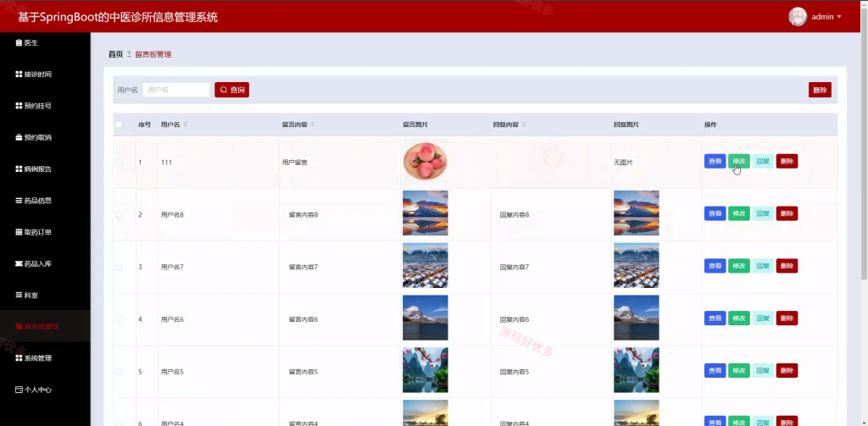Screen dimensions: 868x426
Task: Click the 删除 button above the table
Action: tap(820, 90)
